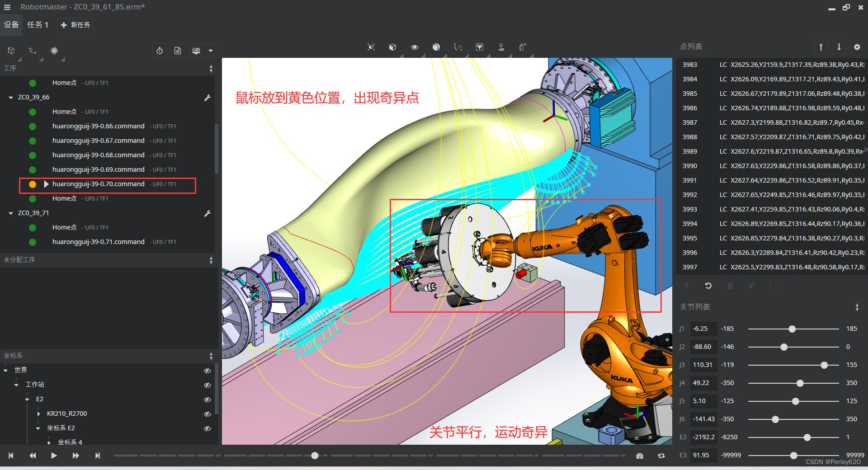
Task: Click the undo reset icon below point list
Action: click(x=708, y=286)
